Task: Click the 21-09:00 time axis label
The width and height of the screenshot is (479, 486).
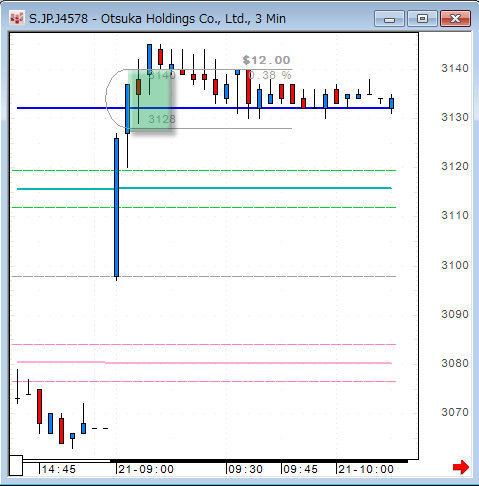Action: click(x=146, y=469)
